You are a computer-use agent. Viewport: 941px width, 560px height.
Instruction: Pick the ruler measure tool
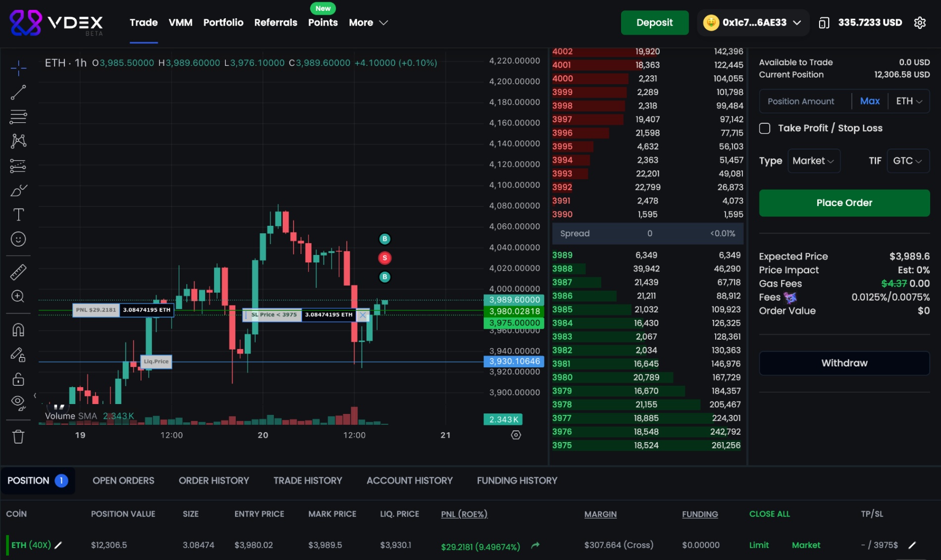(x=18, y=272)
